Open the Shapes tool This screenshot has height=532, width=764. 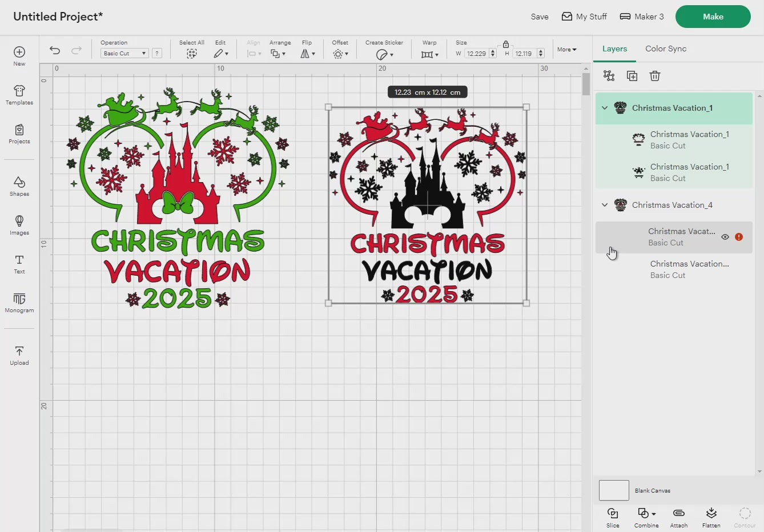pos(19,186)
